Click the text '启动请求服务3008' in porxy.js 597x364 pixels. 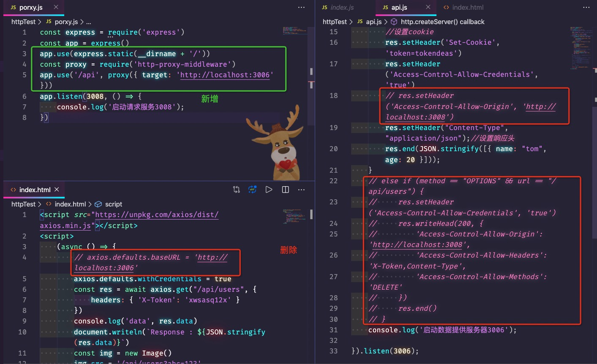click(x=142, y=107)
